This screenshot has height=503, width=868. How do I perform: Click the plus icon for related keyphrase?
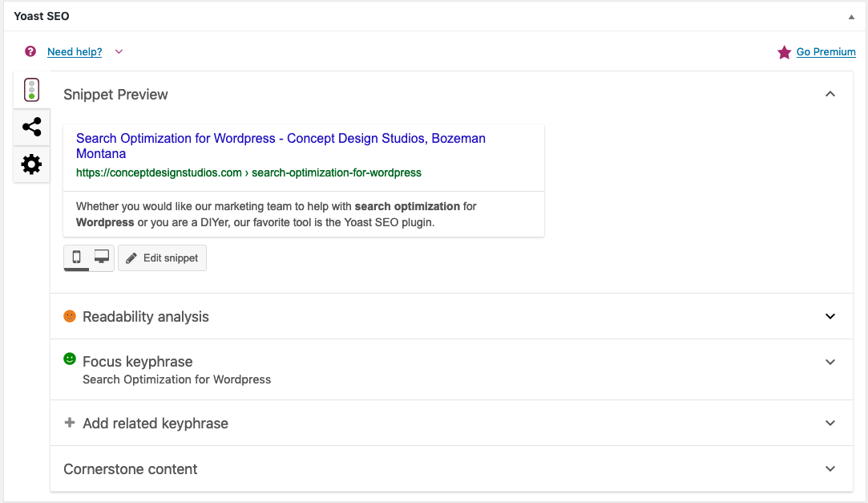click(x=70, y=423)
